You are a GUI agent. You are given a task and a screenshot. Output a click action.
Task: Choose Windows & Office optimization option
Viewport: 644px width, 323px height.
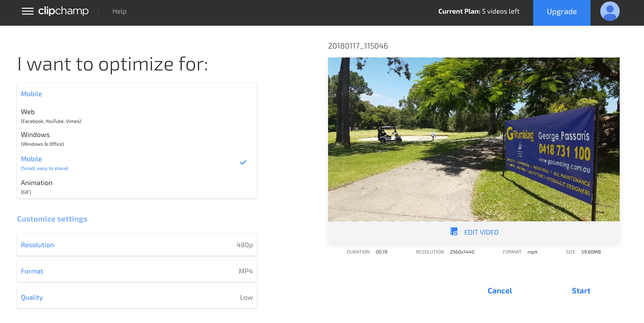[43, 139]
